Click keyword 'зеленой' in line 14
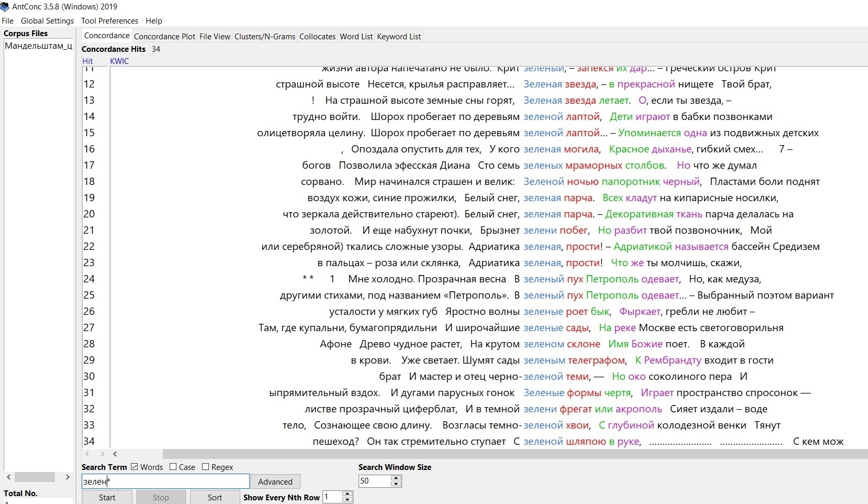This screenshot has height=504, width=868. (543, 116)
